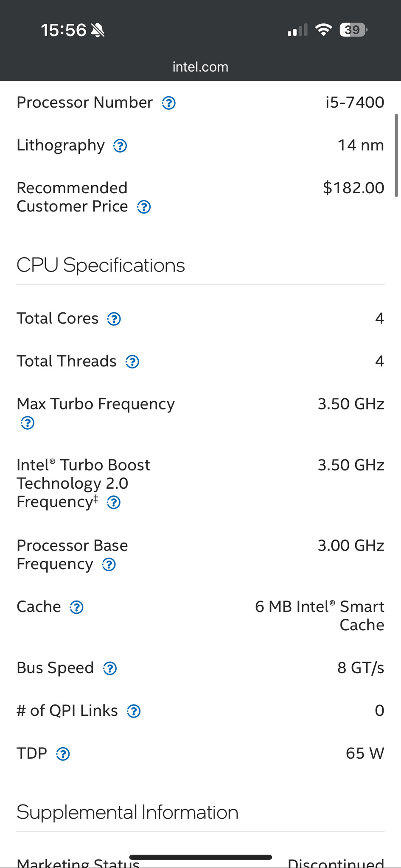
Task: Click the help icon beside Processor Number
Action: coord(168,103)
